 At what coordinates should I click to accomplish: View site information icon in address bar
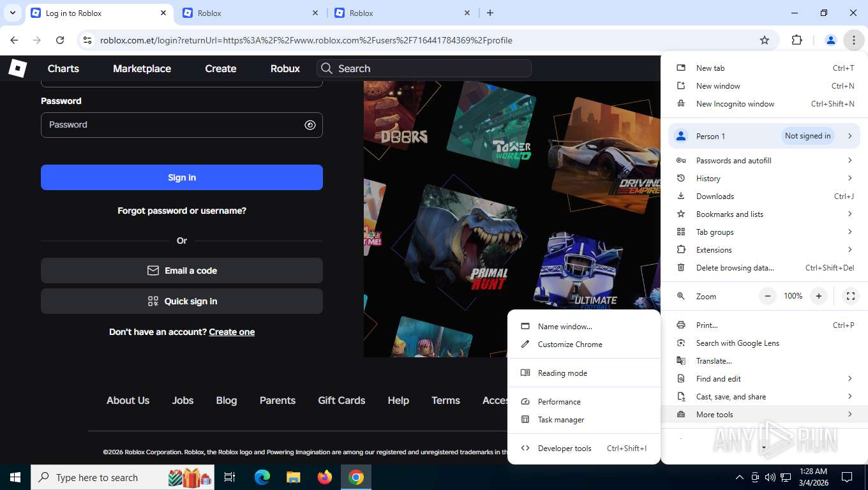87,40
